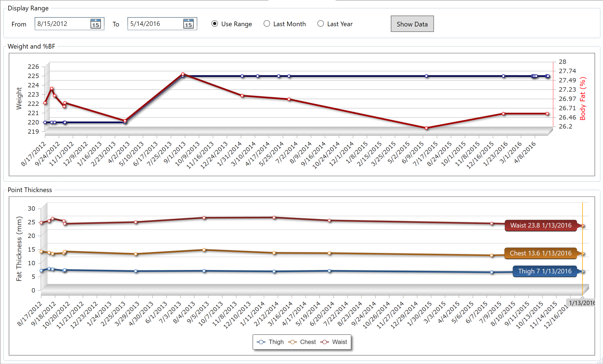Image resolution: width=603 pixels, height=364 pixels.
Task: Click the To date text field
Action: 155,24
